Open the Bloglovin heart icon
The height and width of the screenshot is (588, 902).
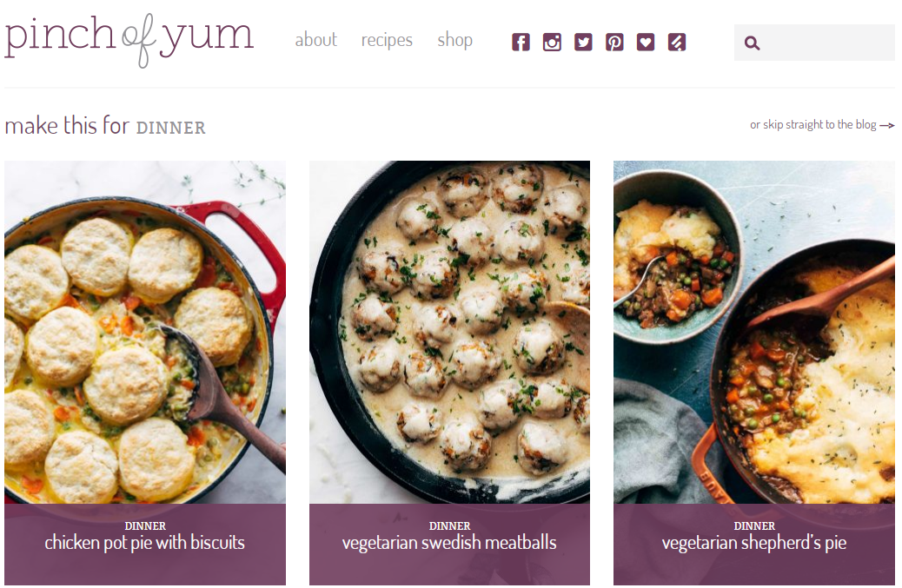646,42
